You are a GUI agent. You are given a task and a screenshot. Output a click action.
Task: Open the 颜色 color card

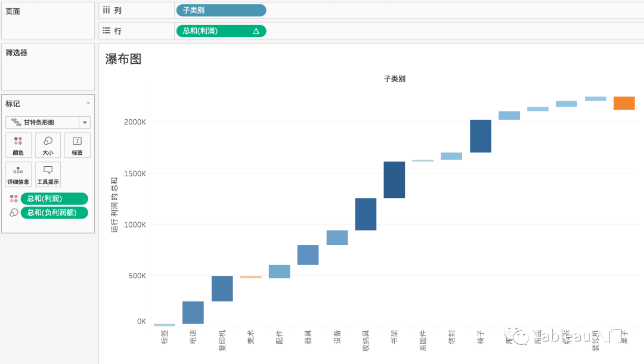tap(18, 145)
